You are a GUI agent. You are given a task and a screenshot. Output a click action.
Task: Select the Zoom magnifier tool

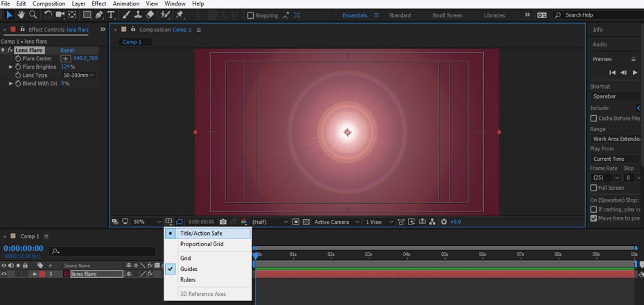pyautogui.click(x=33, y=15)
